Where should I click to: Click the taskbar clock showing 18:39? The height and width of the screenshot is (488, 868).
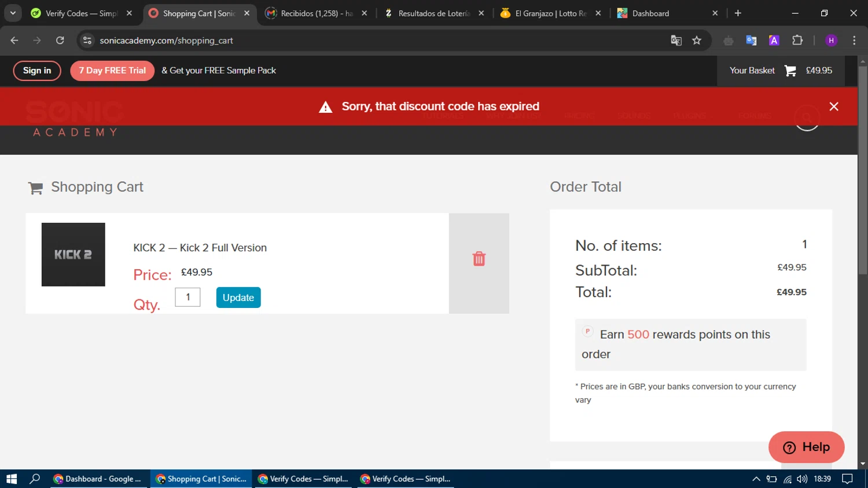coord(822,479)
